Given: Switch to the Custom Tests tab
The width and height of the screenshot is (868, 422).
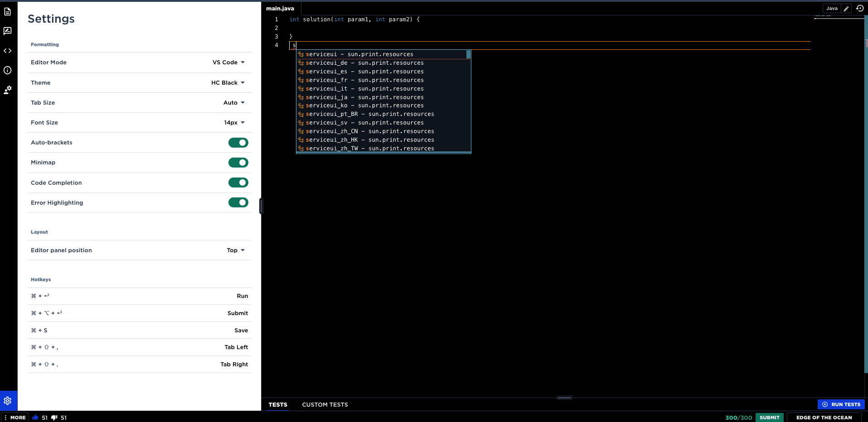Looking at the screenshot, I should coord(325,405).
